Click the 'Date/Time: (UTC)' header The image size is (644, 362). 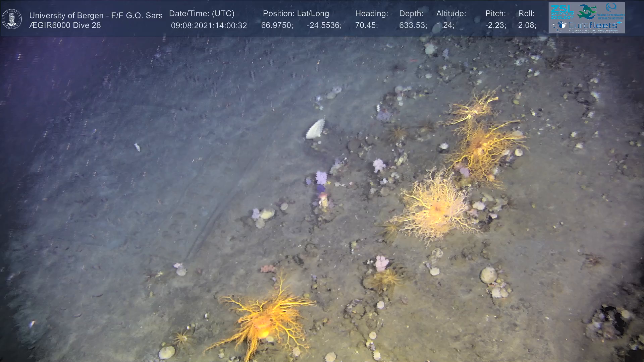[202, 14]
